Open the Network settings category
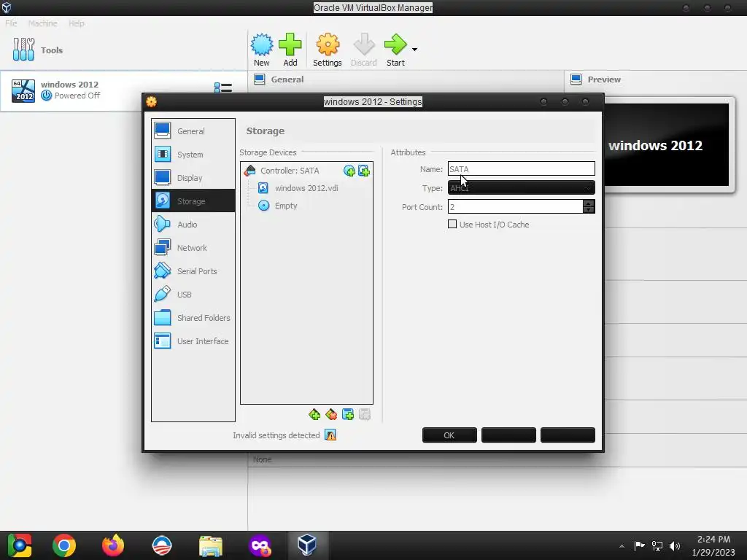The image size is (747, 560). click(193, 248)
